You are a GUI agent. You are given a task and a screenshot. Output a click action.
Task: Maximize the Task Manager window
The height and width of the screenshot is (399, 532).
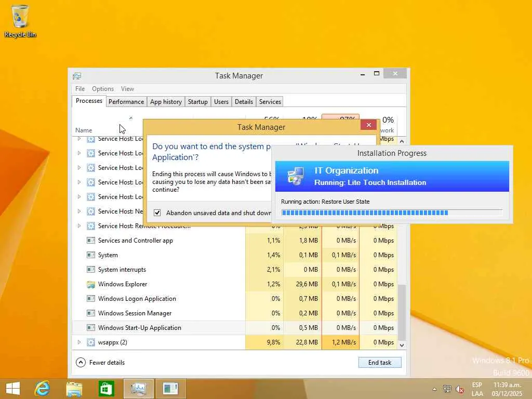click(377, 74)
